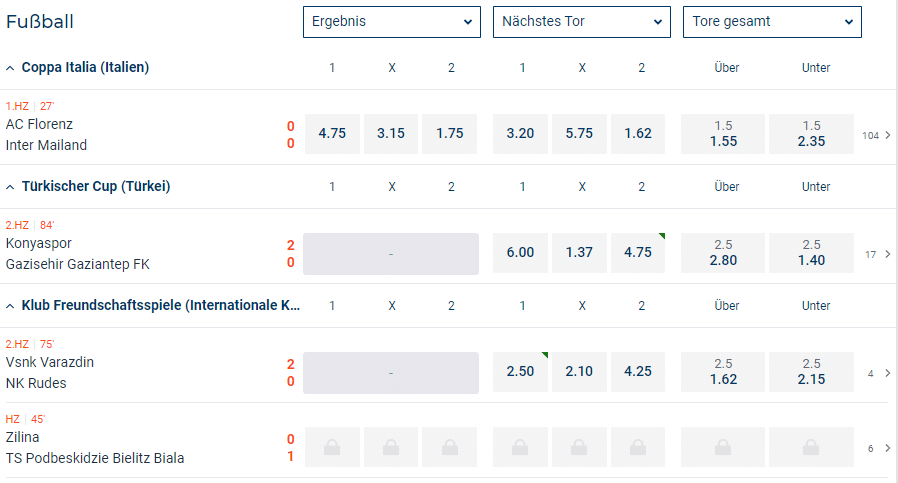Click the locked Unter odds for Zilina
The width and height of the screenshot is (898, 483).
[811, 448]
